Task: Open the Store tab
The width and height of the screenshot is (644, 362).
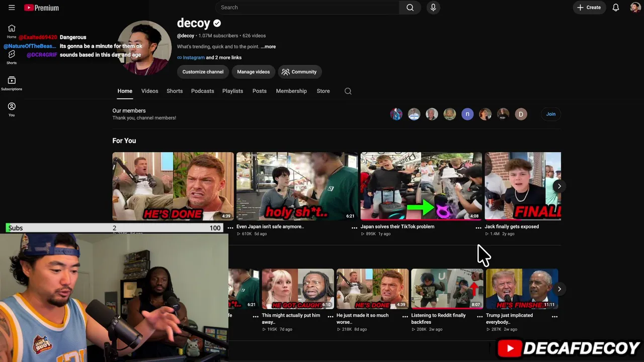Action: [323, 91]
